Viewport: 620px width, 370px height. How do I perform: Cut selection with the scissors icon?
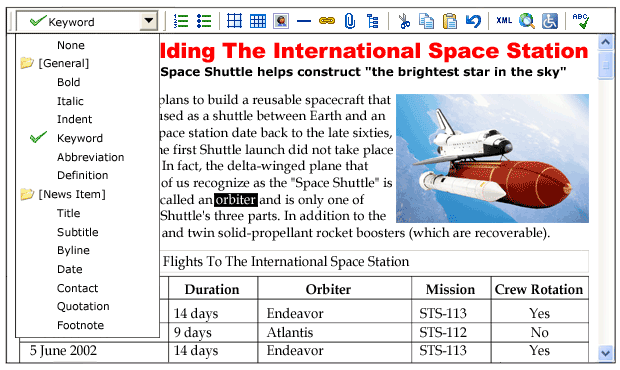pyautogui.click(x=404, y=21)
